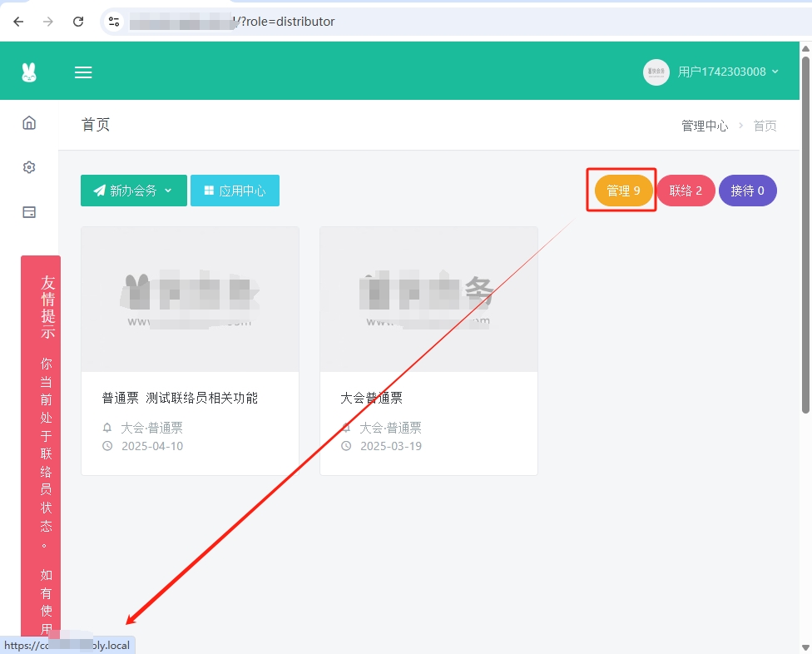The image size is (812, 654).
Task: Open the settings gear sidebar icon
Action: (x=29, y=167)
